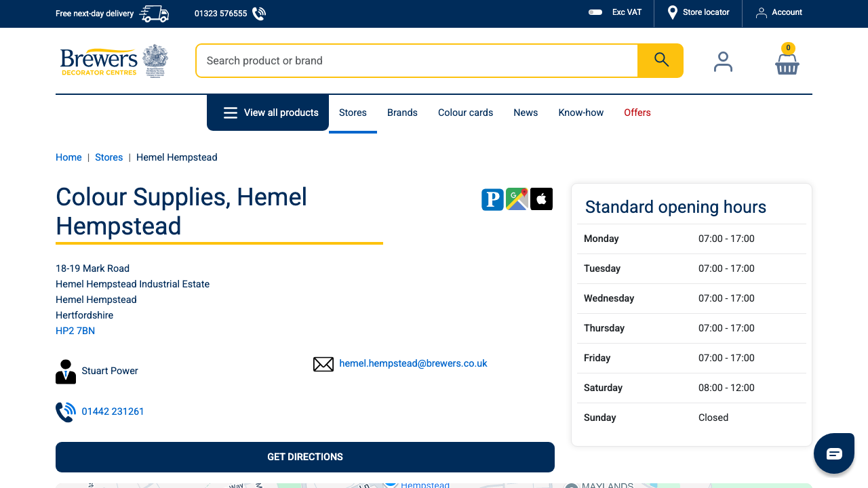Go to the News nav item
This screenshot has height=488, width=868.
[526, 113]
